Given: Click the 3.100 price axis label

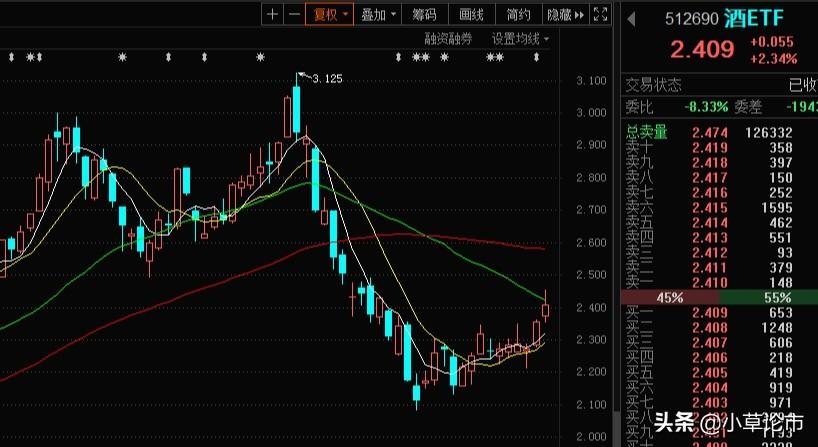Looking at the screenshot, I should click(592, 80).
